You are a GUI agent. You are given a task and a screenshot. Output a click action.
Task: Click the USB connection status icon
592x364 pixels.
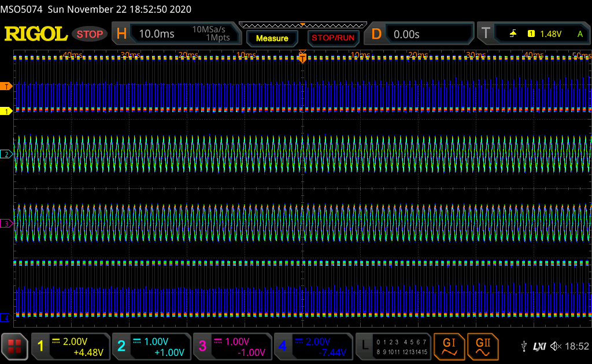(524, 346)
